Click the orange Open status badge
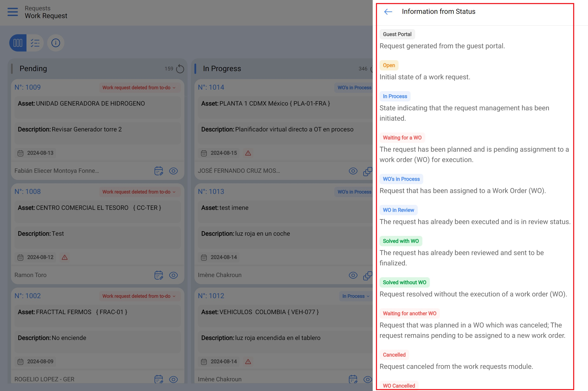Viewport: 588px width, 391px height. click(389, 65)
